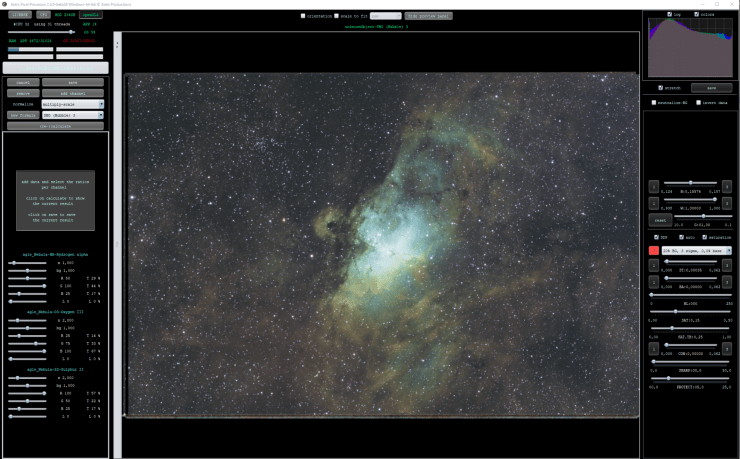
Task: Open the SHO (Hubble) formula dropdown
Action: [x=73, y=115]
